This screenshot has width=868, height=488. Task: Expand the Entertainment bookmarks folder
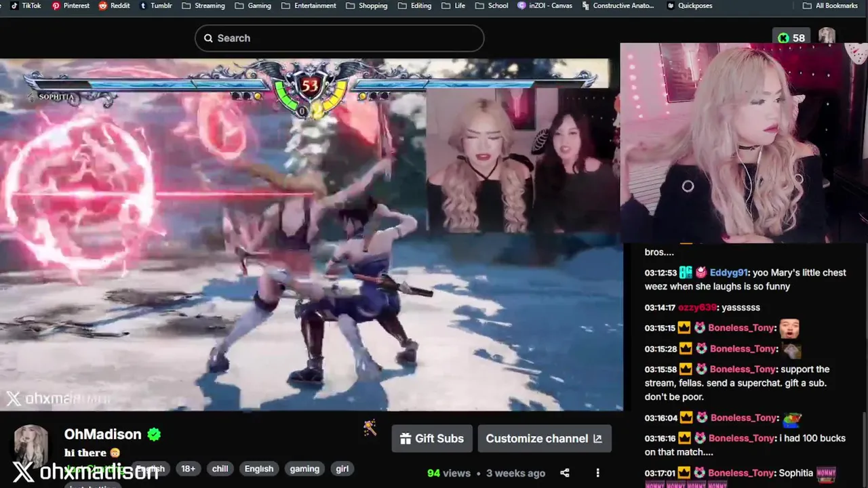(x=309, y=5)
